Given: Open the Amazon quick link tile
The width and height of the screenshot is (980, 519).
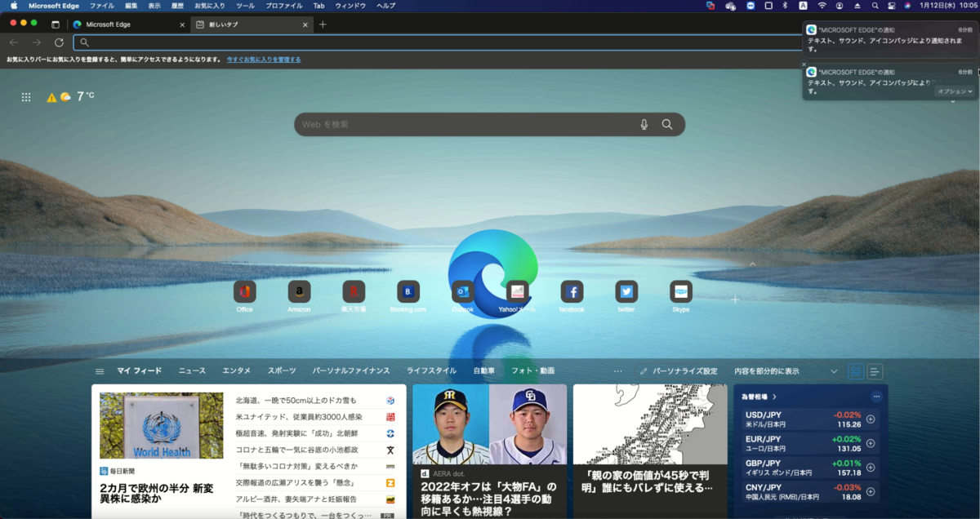Looking at the screenshot, I should point(299,291).
